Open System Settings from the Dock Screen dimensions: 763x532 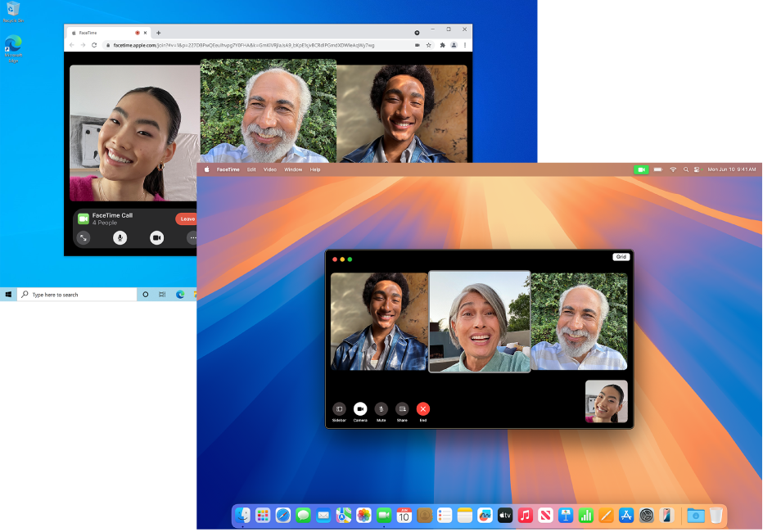646,515
